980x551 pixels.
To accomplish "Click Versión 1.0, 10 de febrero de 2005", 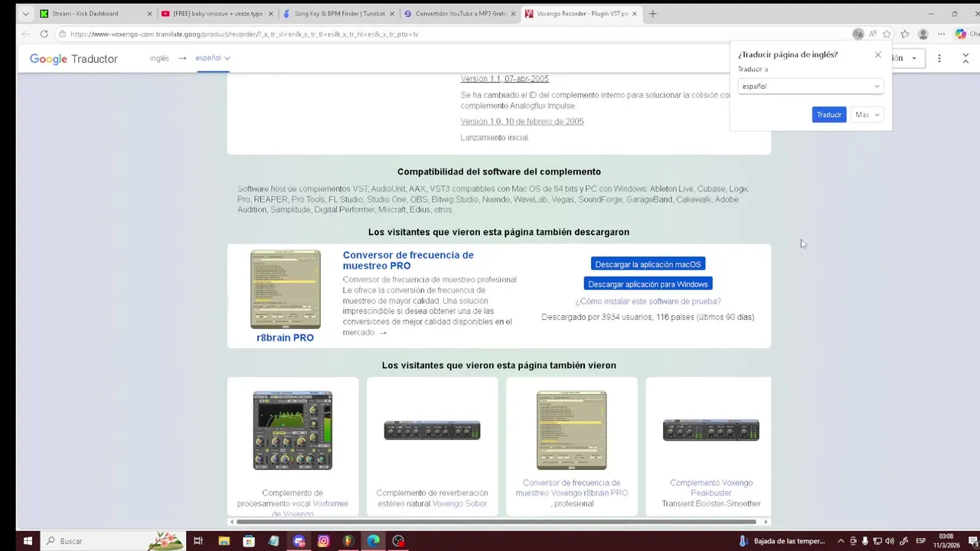I will [x=522, y=122].
